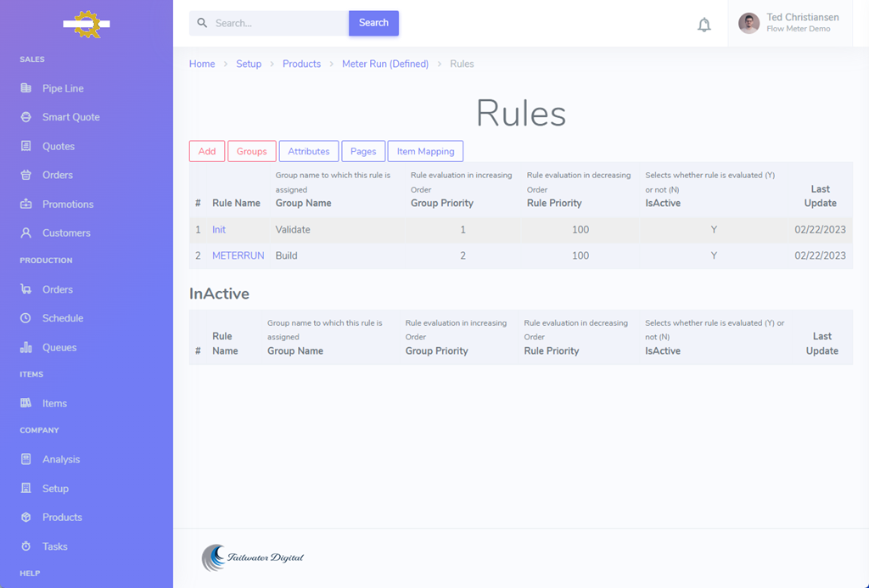Click the Search button
The height and width of the screenshot is (588, 869).
373,23
